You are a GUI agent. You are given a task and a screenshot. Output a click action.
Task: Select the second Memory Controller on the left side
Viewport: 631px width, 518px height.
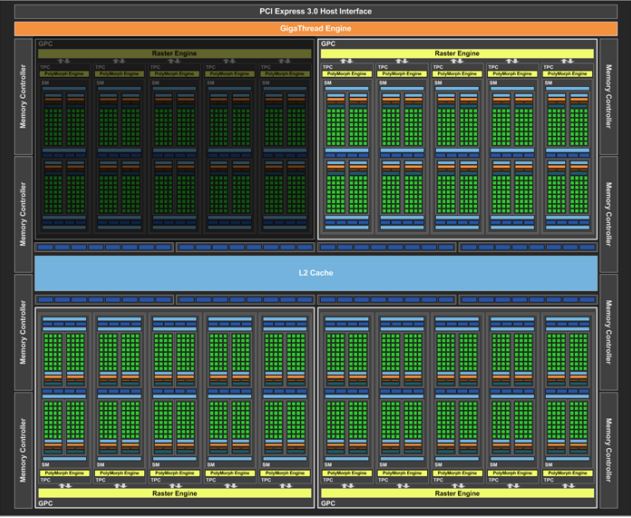23,214
